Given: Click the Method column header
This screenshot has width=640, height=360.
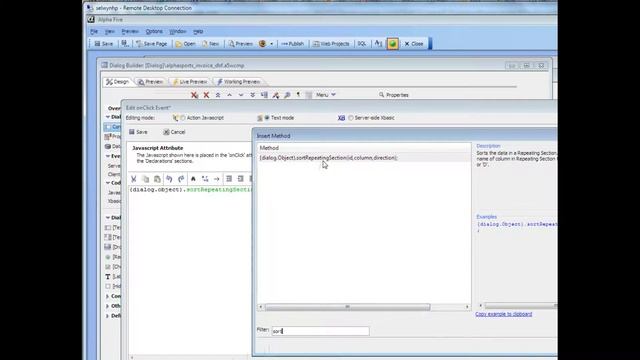Looking at the screenshot, I should point(363,148).
